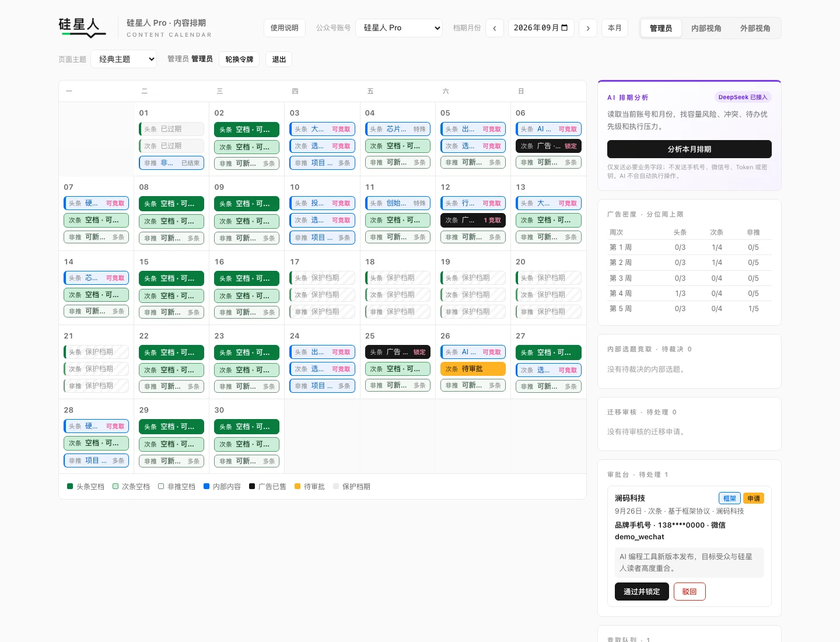Image resolution: width=840 pixels, height=642 pixels.
Task: Open the 已结束 非推 slot on day 01
Action: click(171, 163)
